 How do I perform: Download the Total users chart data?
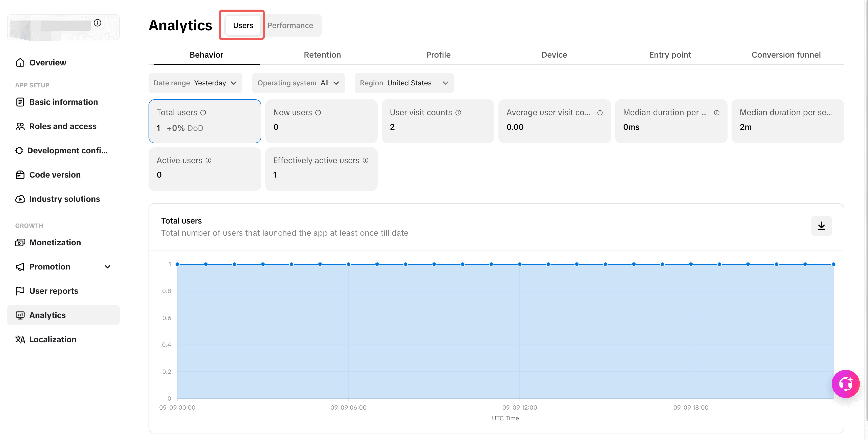pos(821,226)
